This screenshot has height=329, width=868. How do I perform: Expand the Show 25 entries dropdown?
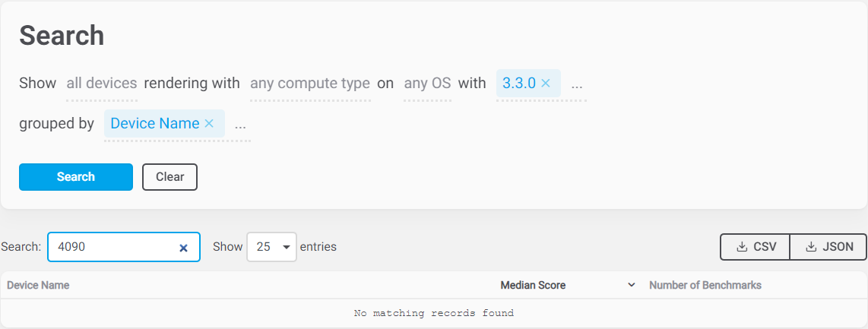[x=271, y=247]
